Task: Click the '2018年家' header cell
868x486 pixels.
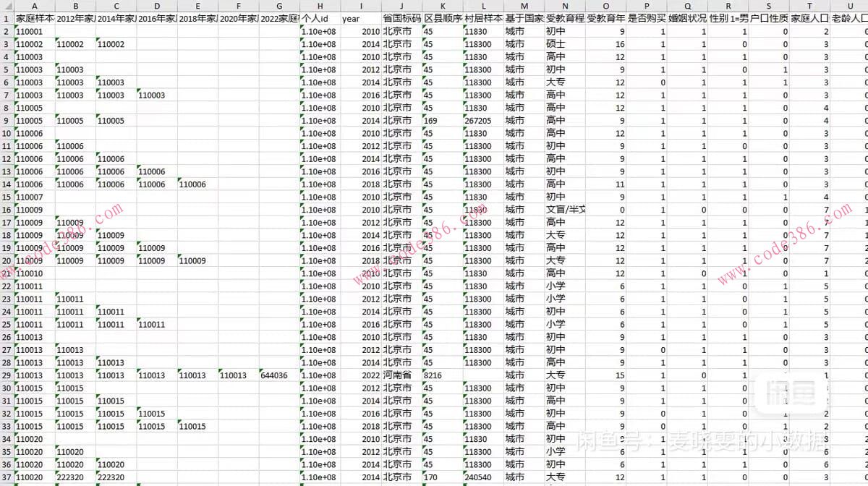Action: (197, 18)
